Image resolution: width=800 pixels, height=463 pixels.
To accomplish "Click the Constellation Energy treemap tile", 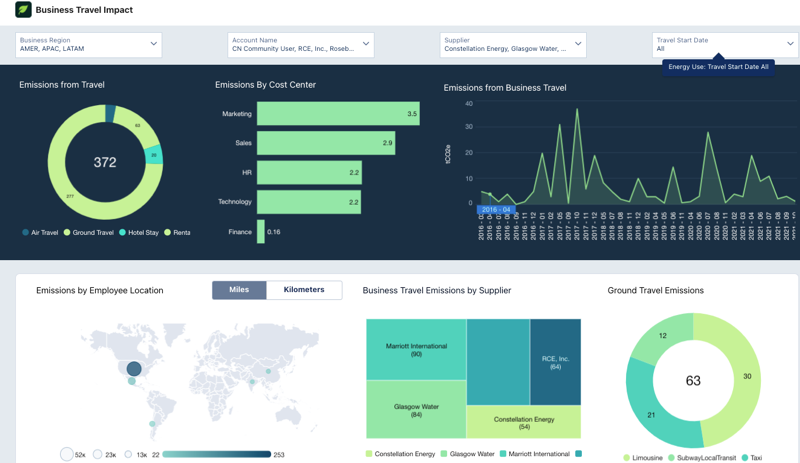I will [x=524, y=422].
